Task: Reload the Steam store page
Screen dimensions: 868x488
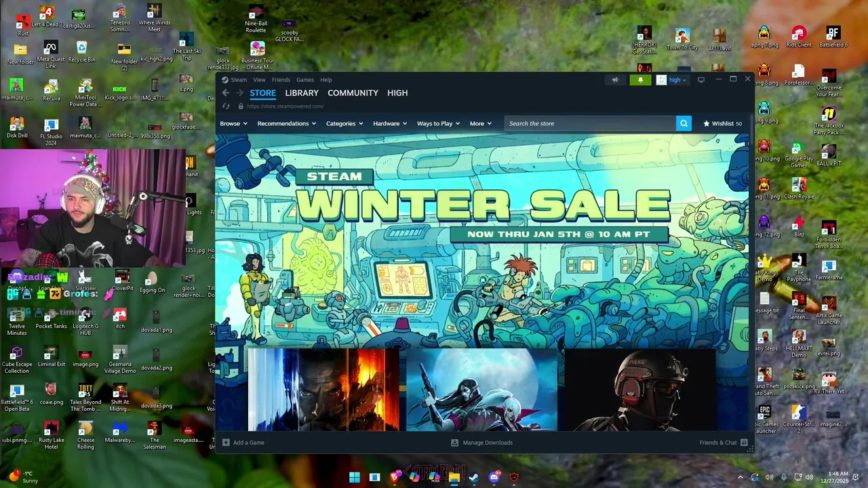Action: tap(226, 106)
